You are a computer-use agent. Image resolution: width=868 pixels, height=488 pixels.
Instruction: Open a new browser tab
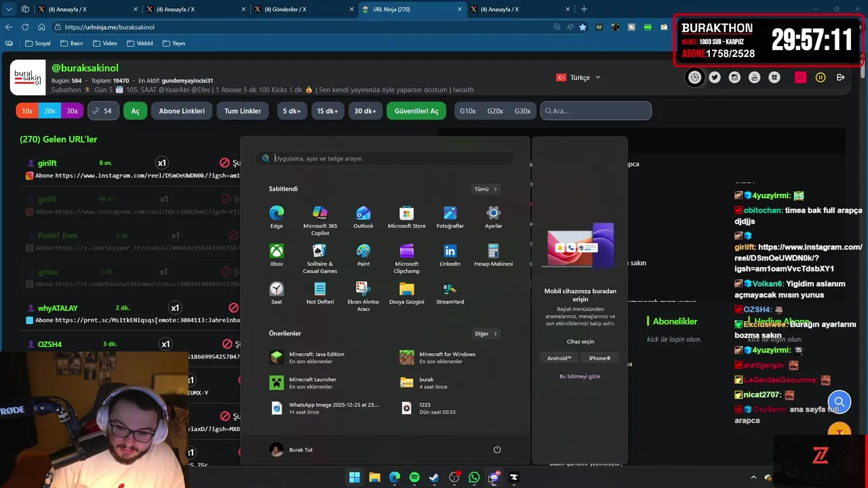tap(584, 9)
